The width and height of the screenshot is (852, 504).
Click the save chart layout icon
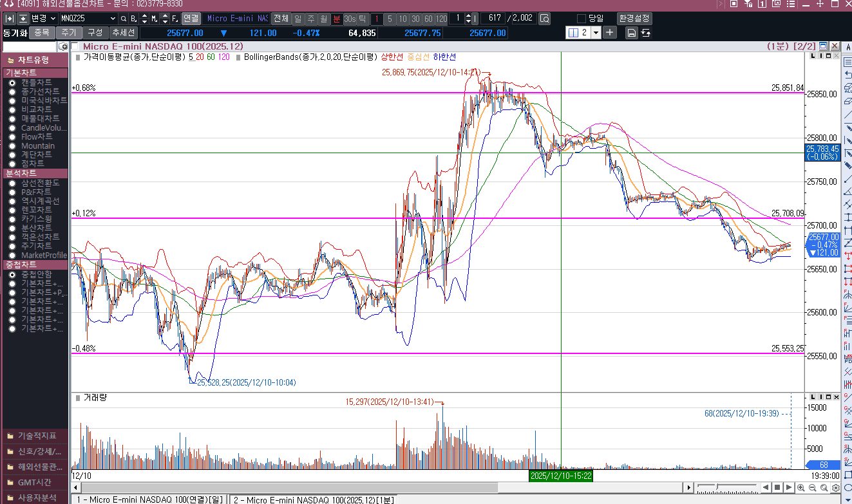point(632,33)
